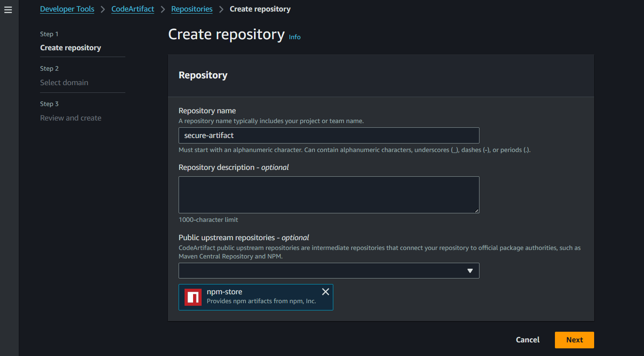This screenshot has height=356, width=644.
Task: Open the hamburger navigation menu
Action: pos(8,9)
